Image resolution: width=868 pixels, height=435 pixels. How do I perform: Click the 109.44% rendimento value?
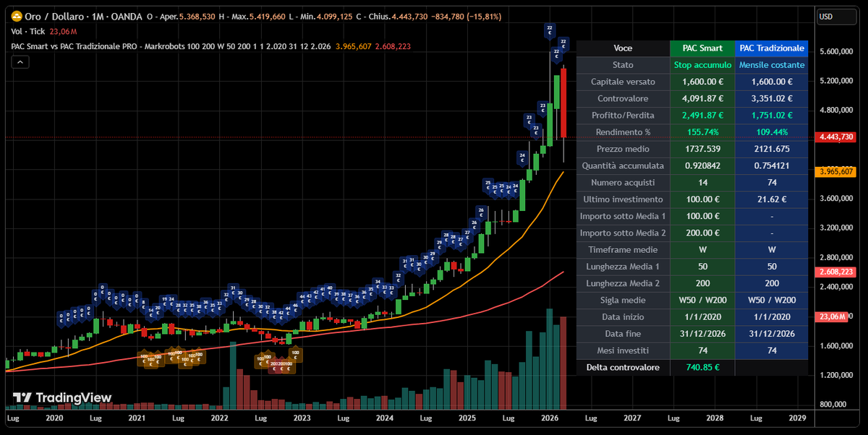coord(771,132)
